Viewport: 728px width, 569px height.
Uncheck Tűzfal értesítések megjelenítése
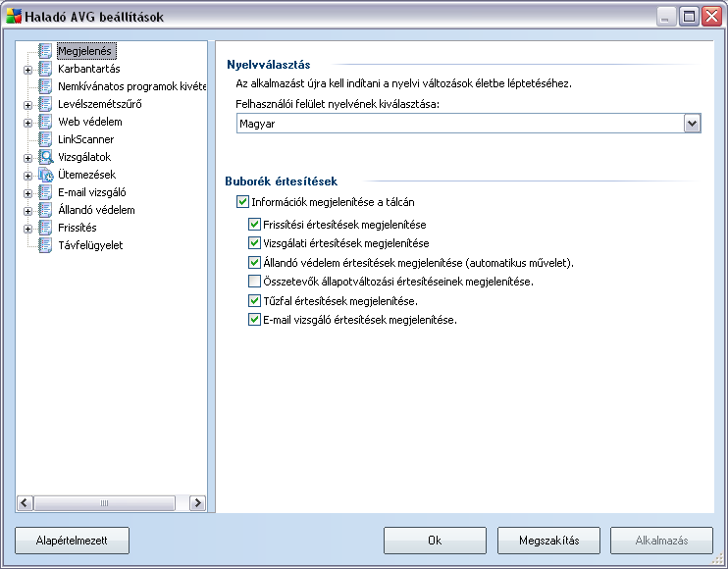point(254,300)
